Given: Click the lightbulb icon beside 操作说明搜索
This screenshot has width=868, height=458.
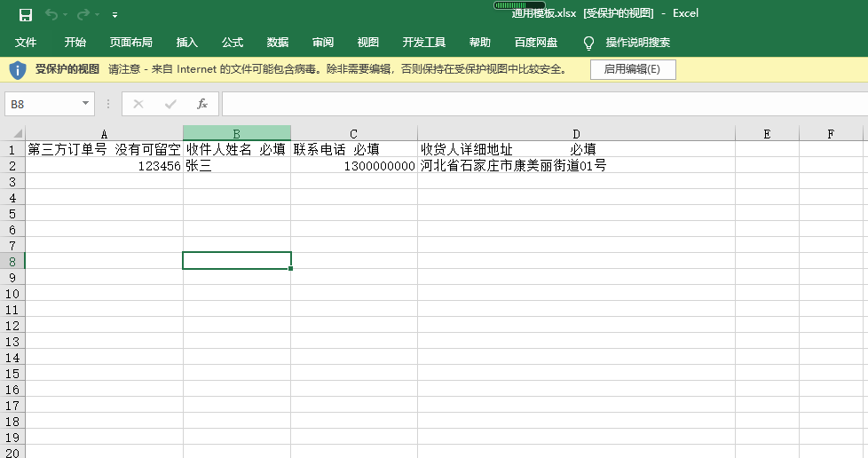Looking at the screenshot, I should pos(588,43).
